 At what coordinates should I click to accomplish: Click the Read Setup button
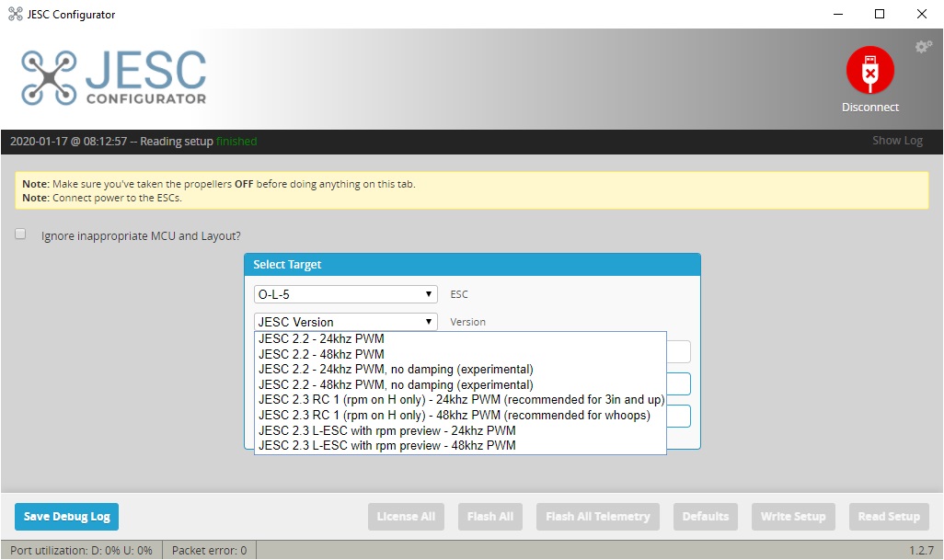(x=889, y=517)
